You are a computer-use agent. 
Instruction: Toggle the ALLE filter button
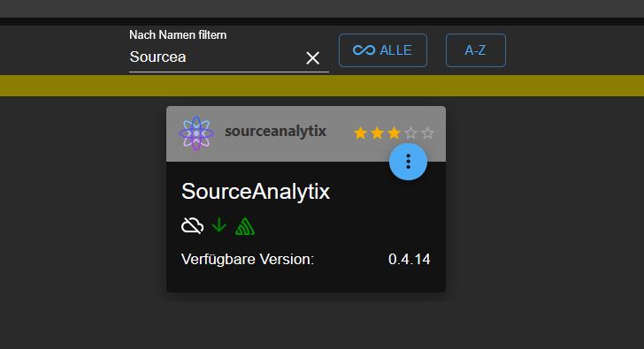click(383, 50)
